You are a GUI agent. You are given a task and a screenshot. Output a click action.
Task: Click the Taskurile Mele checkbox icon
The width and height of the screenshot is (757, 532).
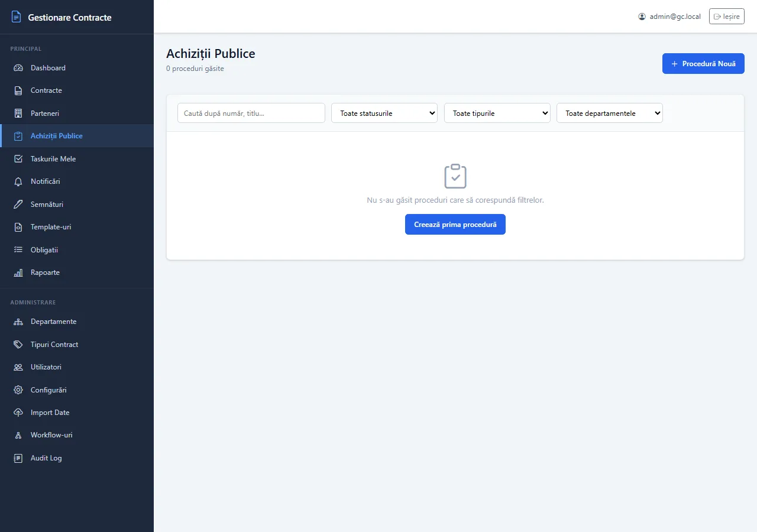(x=18, y=158)
